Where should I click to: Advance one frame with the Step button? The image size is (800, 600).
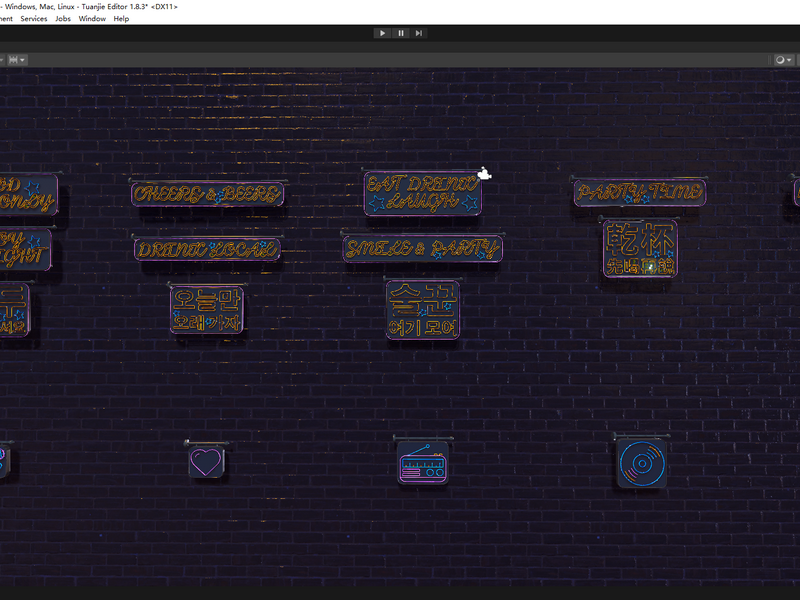[418, 33]
